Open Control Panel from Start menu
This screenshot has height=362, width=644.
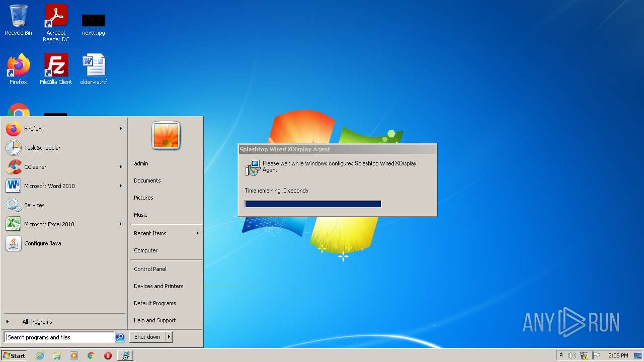coord(150,269)
